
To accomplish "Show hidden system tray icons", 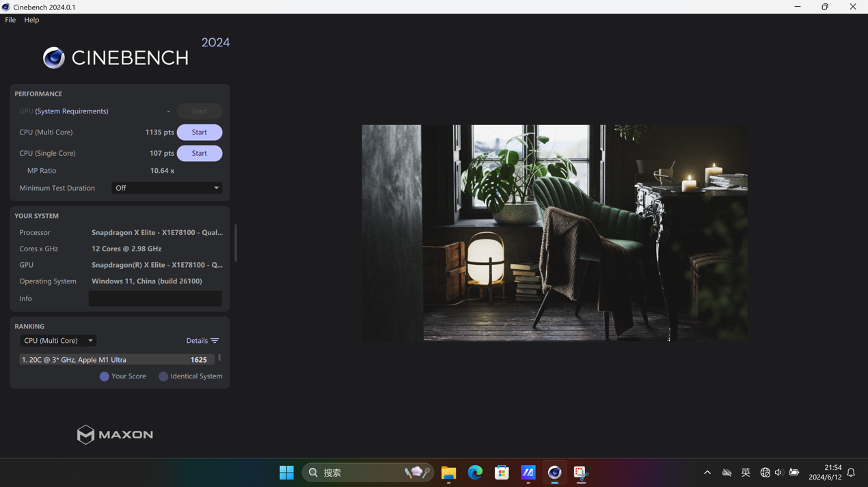I will (x=707, y=473).
